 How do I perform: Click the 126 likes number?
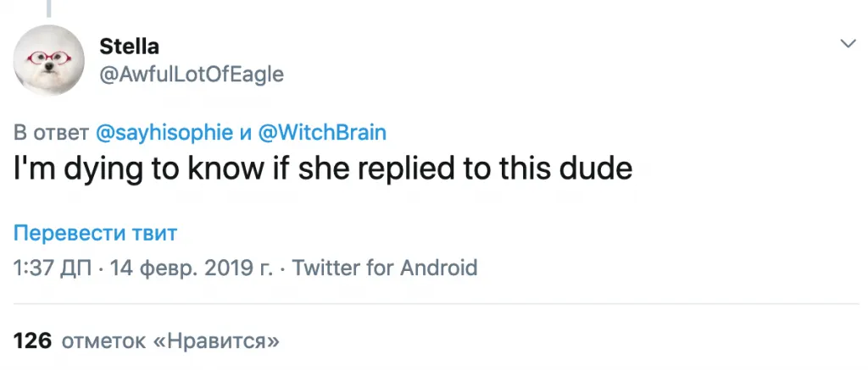pyautogui.click(x=33, y=341)
